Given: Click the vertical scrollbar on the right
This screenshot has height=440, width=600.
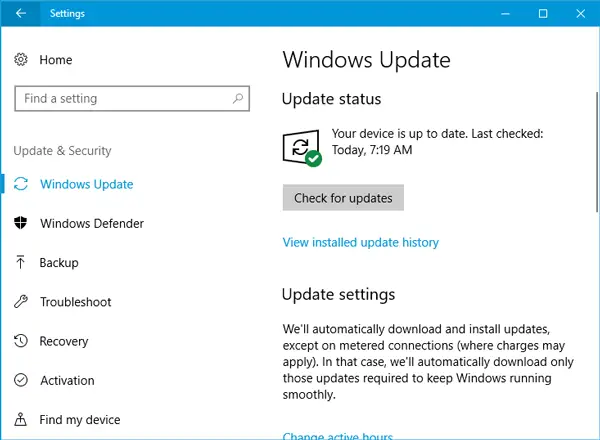Looking at the screenshot, I should (597, 152).
